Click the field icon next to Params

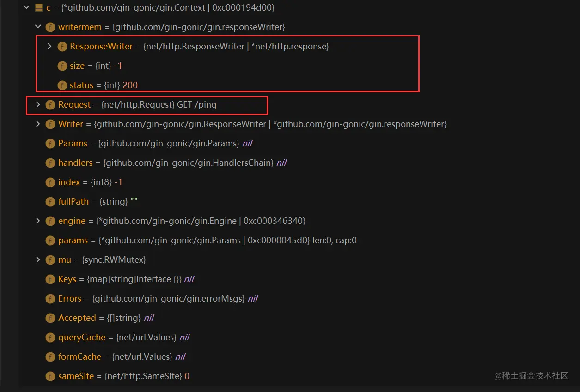[50, 144]
